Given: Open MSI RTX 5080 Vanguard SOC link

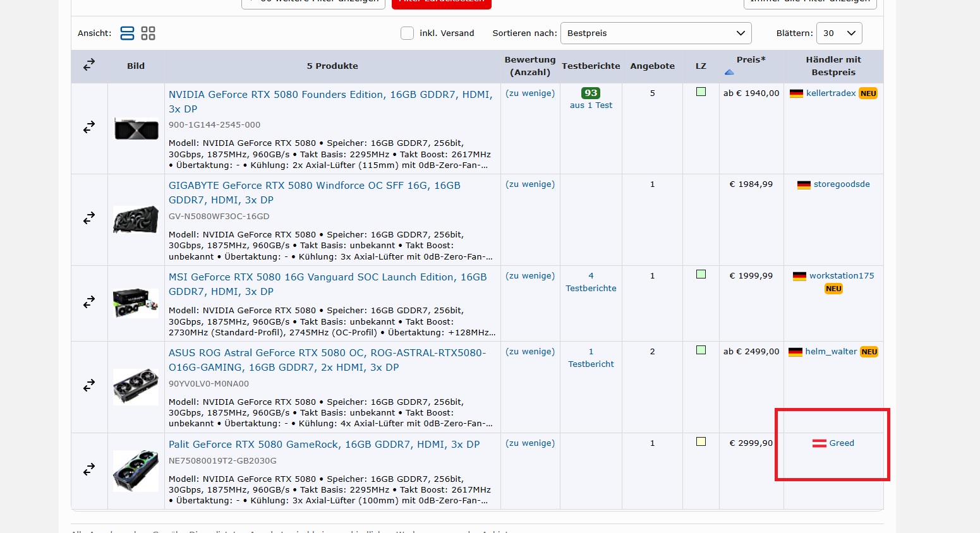Looking at the screenshot, I should pyautogui.click(x=328, y=284).
